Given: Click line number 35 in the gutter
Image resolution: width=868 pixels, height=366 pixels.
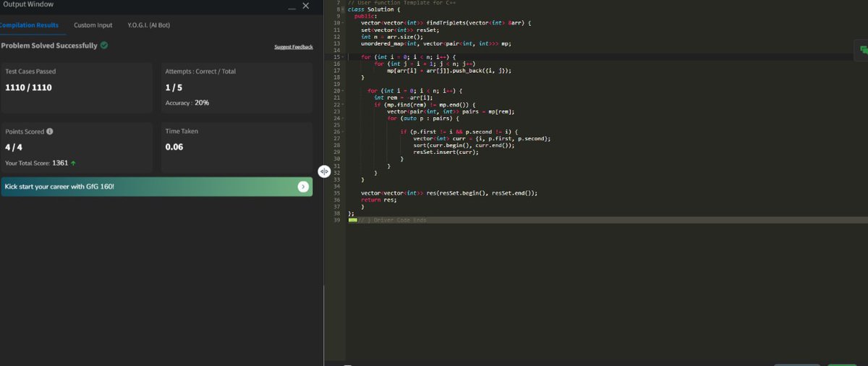Looking at the screenshot, I should point(337,193).
